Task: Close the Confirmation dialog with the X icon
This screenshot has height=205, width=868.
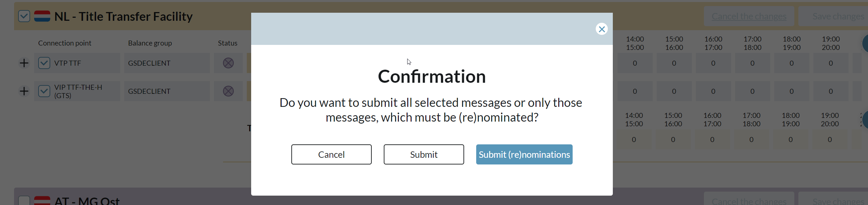Action: click(602, 29)
